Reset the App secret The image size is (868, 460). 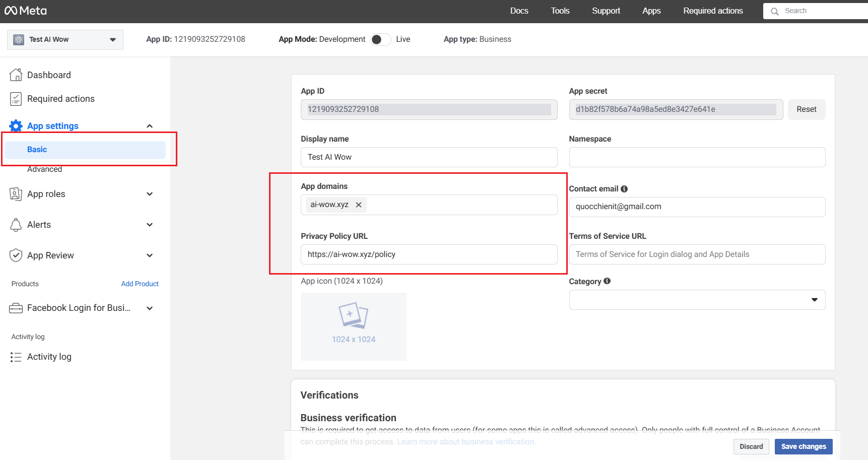pos(807,109)
